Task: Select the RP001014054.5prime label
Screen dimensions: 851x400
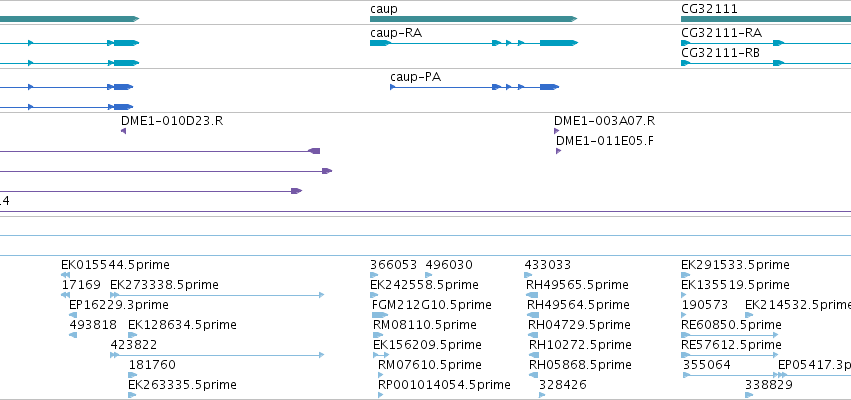Action: 444,385
